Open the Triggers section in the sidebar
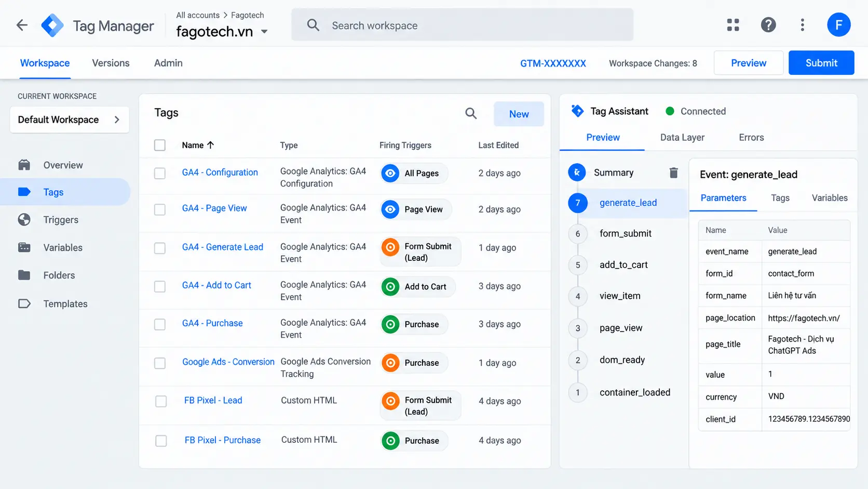The image size is (868, 489). point(61,220)
